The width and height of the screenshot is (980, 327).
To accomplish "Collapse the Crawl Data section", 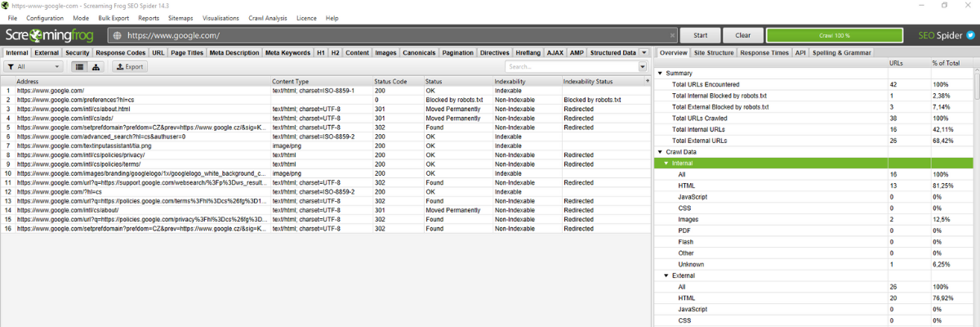I will click(660, 152).
